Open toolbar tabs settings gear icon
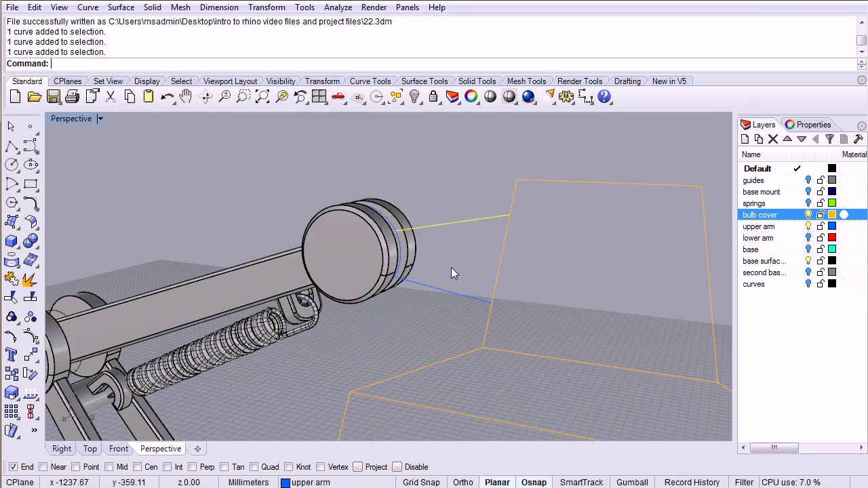This screenshot has height=488, width=868. (861, 80)
